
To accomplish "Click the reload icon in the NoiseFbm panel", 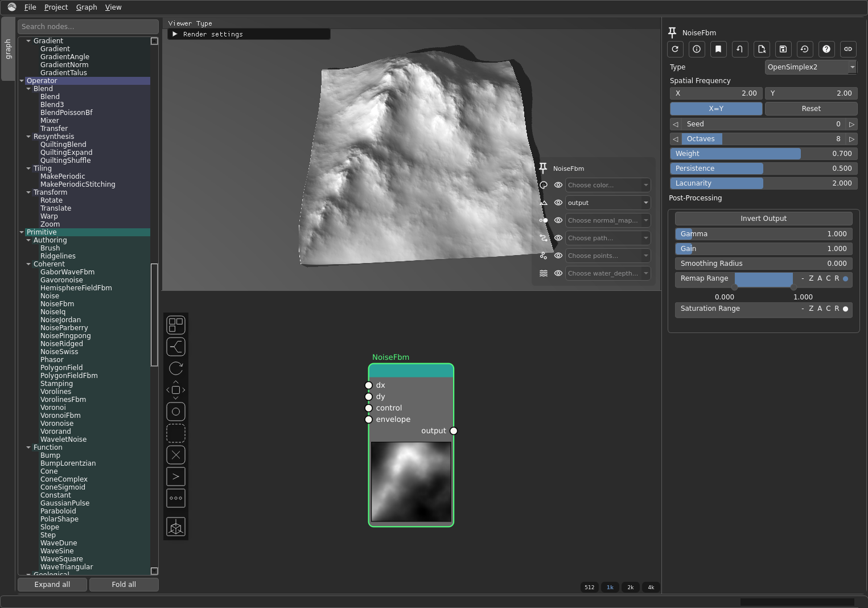I will click(x=675, y=49).
